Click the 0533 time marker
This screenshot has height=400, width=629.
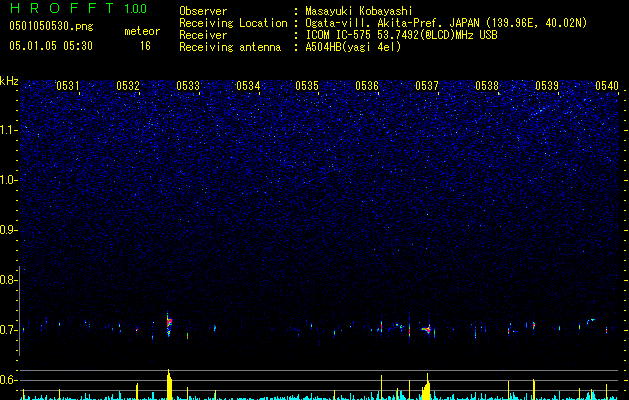click(188, 86)
